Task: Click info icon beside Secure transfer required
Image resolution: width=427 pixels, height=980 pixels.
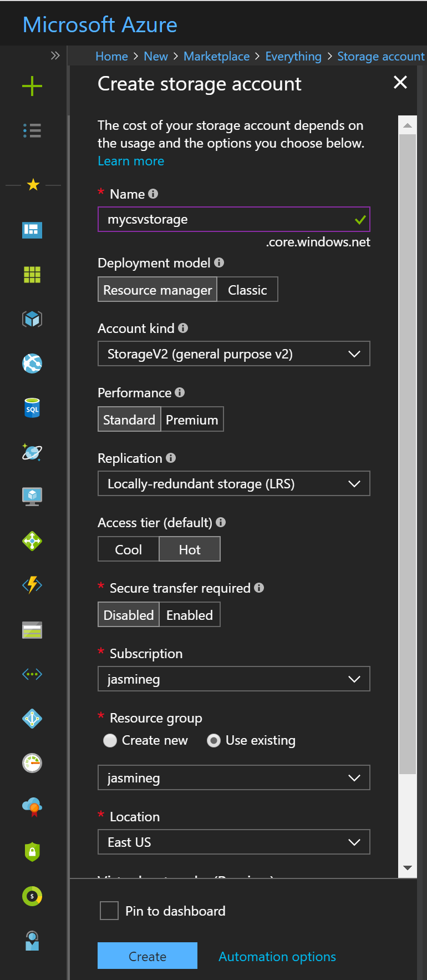Action: (259, 588)
